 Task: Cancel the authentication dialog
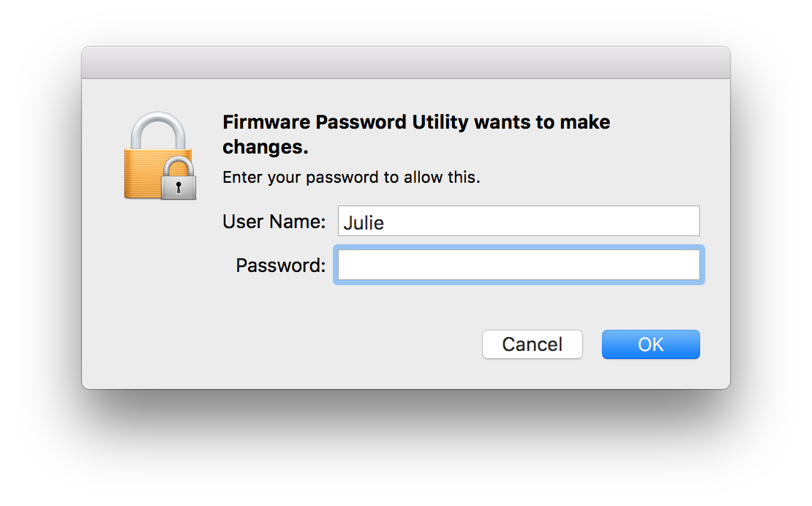click(532, 344)
